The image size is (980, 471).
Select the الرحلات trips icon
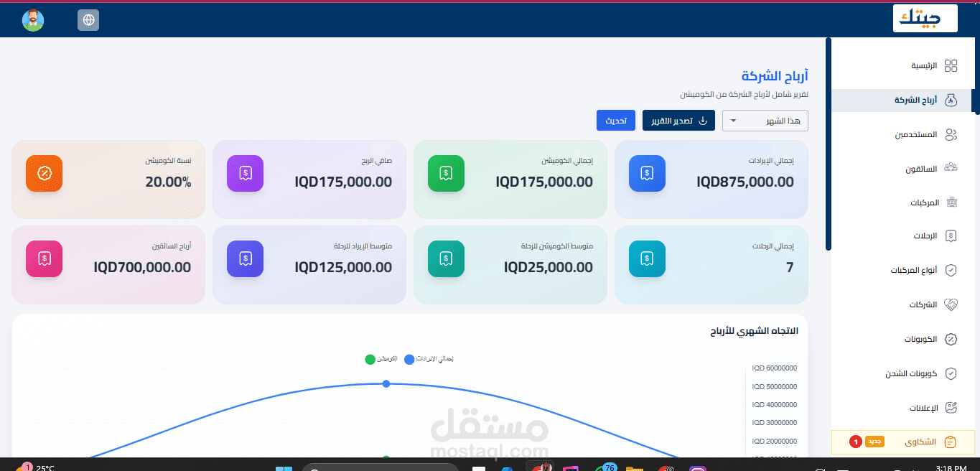(x=951, y=235)
